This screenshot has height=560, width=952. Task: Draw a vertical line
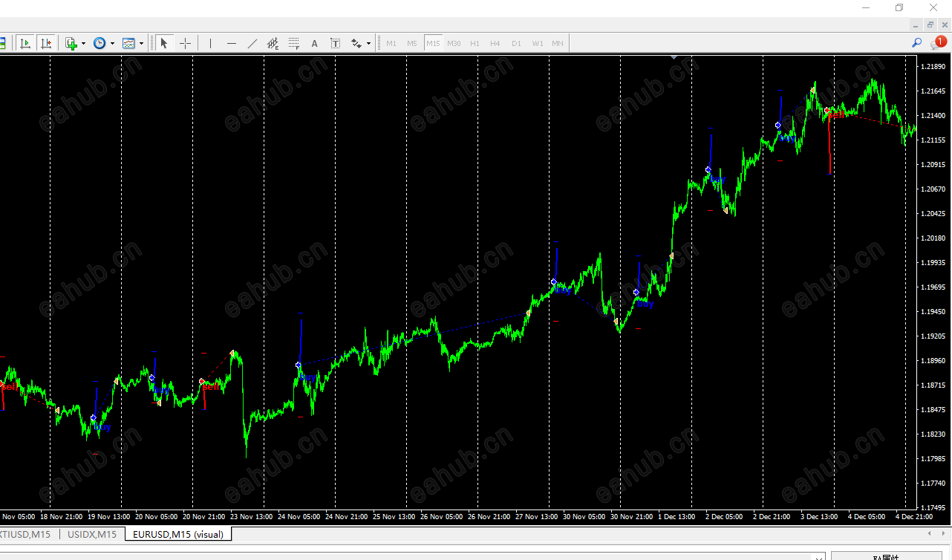210,43
